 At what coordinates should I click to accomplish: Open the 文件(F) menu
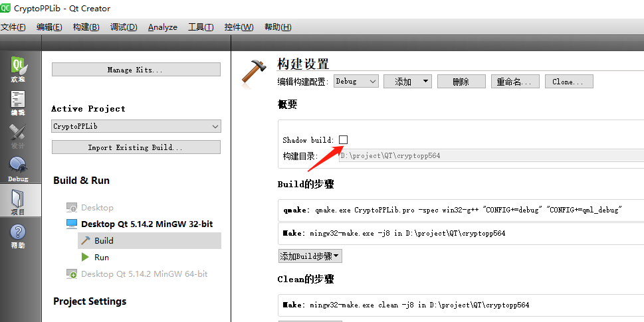click(13, 27)
